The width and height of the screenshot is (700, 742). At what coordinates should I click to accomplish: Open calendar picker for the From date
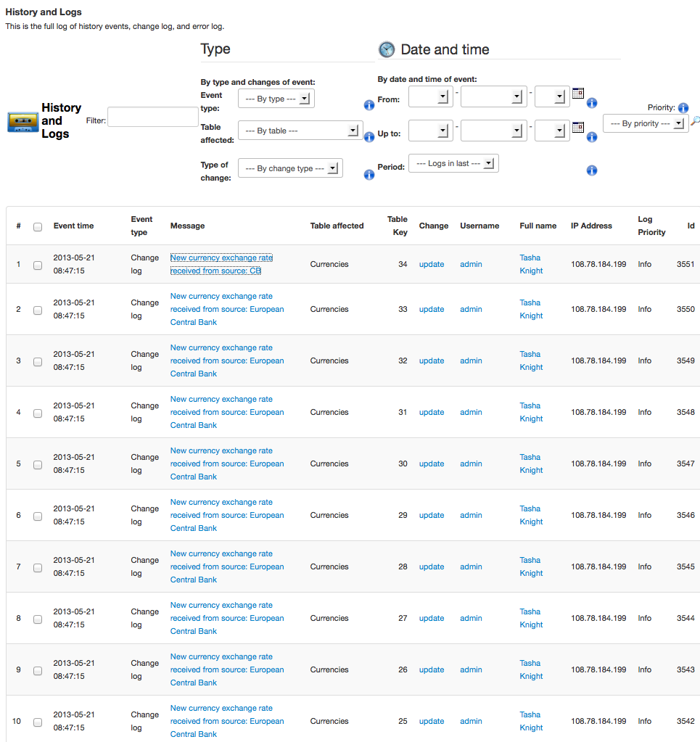click(x=578, y=94)
